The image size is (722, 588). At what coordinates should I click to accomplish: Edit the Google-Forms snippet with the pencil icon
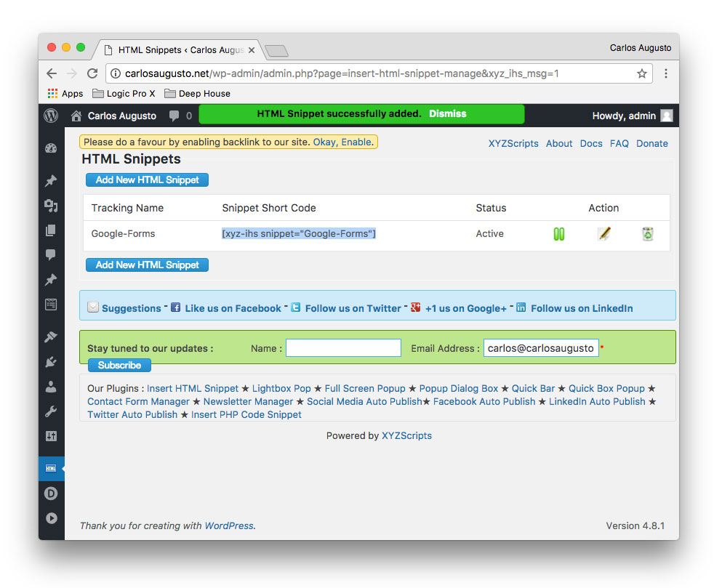604,234
